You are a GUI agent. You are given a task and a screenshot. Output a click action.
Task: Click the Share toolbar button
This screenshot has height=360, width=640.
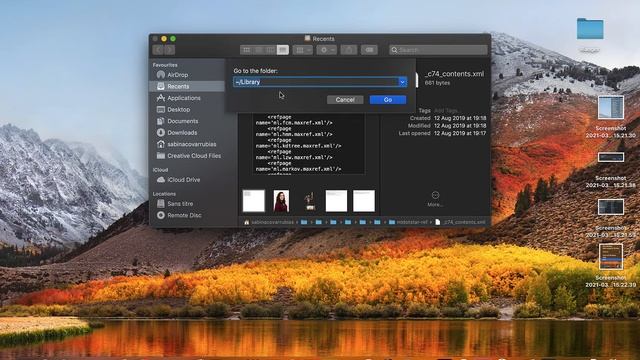tap(349, 50)
